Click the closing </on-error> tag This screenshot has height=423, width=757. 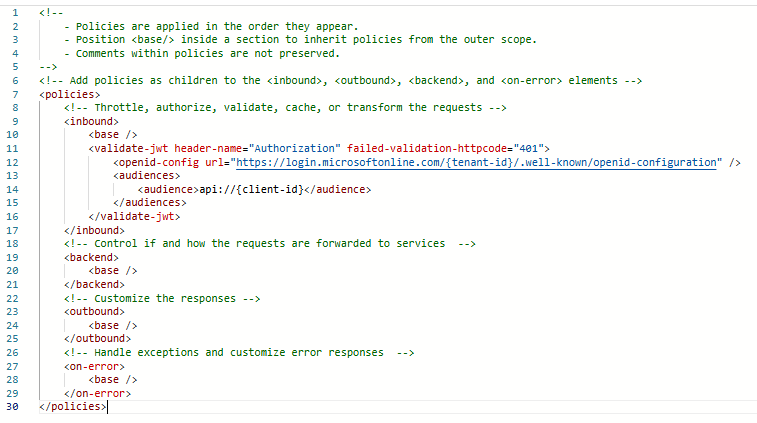click(x=98, y=394)
